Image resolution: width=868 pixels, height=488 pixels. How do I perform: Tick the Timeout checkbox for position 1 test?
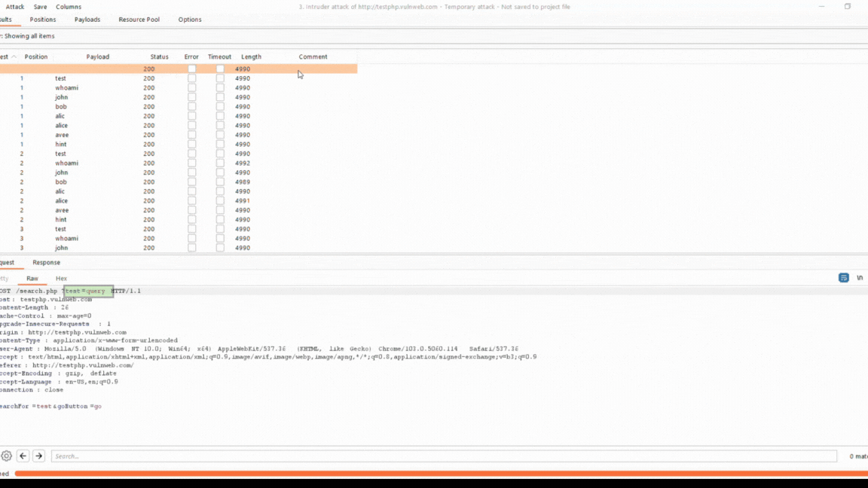pos(220,78)
